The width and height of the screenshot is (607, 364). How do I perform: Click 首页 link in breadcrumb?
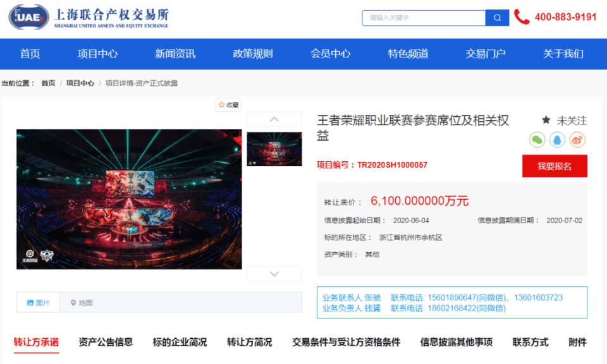tap(49, 83)
